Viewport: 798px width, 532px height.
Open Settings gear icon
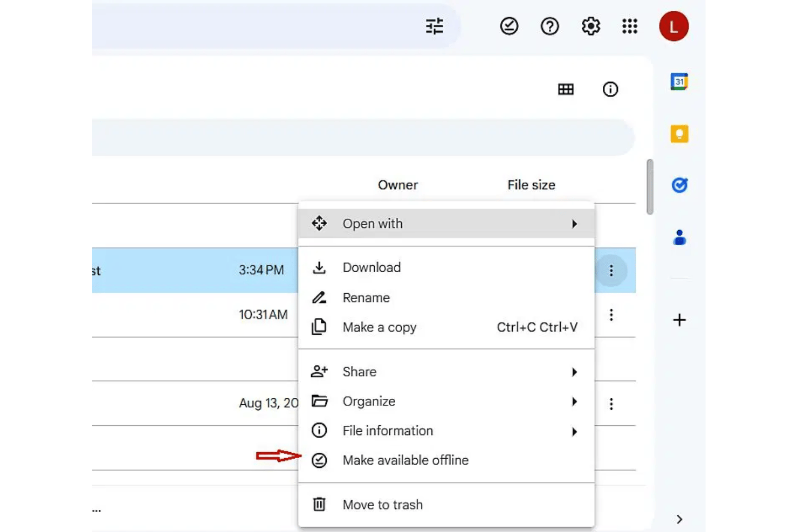[x=590, y=26]
